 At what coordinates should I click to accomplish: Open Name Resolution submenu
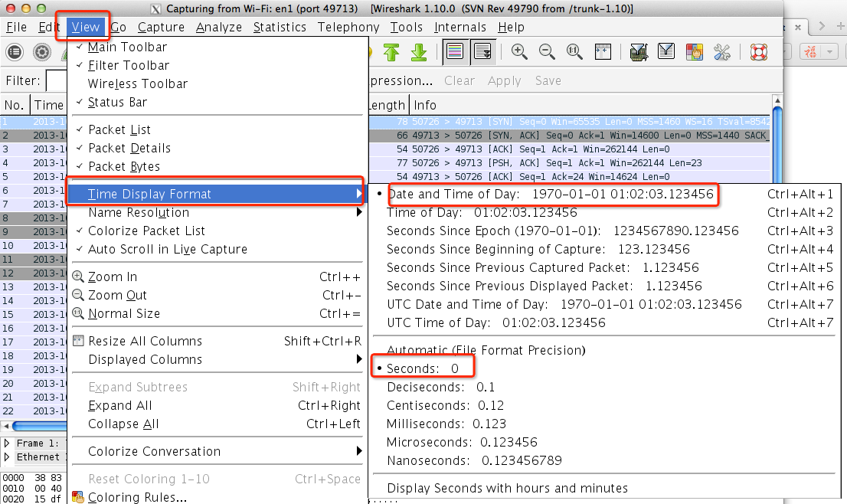click(x=217, y=212)
